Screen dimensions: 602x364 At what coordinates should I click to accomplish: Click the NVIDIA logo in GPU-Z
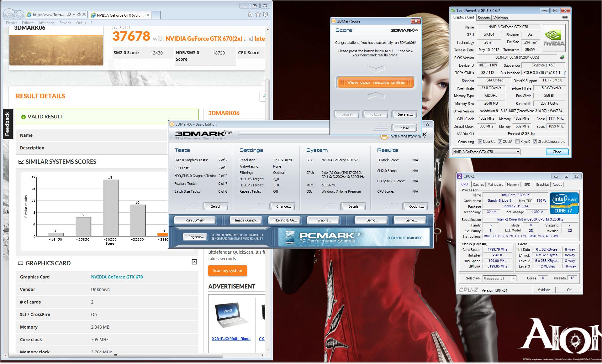[554, 38]
